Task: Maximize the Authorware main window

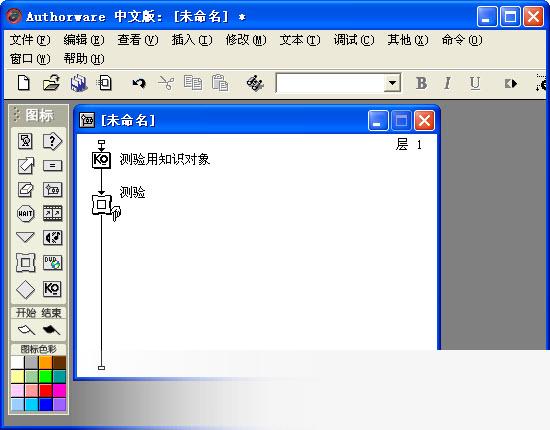Action: pos(510,16)
